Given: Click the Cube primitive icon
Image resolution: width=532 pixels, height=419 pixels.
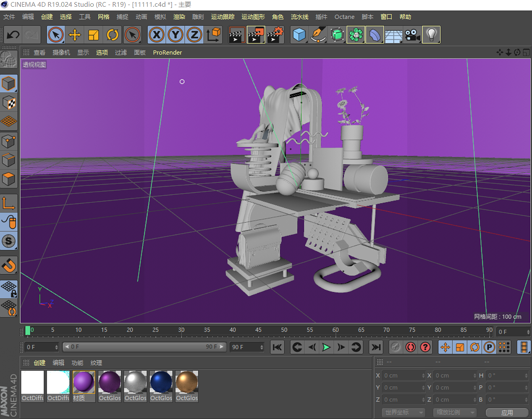Looking at the screenshot, I should coord(299,35).
